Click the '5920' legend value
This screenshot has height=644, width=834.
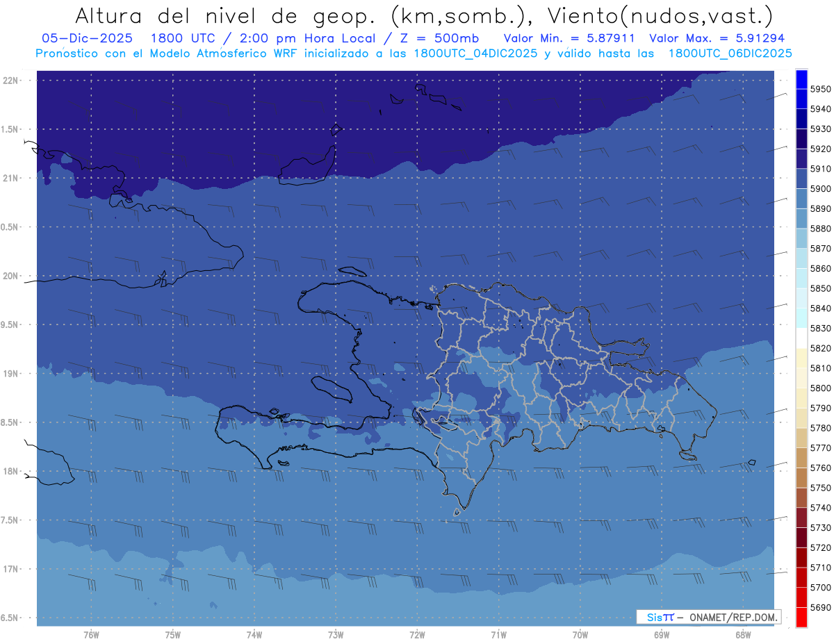tap(820, 149)
